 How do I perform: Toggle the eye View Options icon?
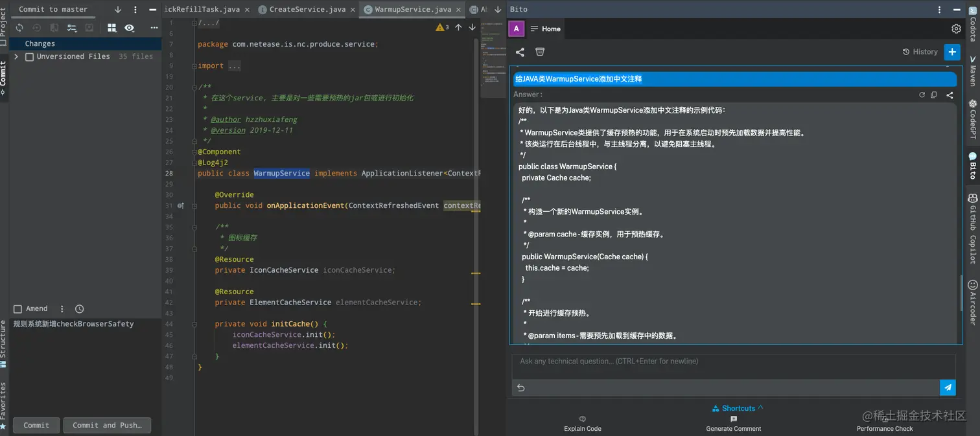130,28
